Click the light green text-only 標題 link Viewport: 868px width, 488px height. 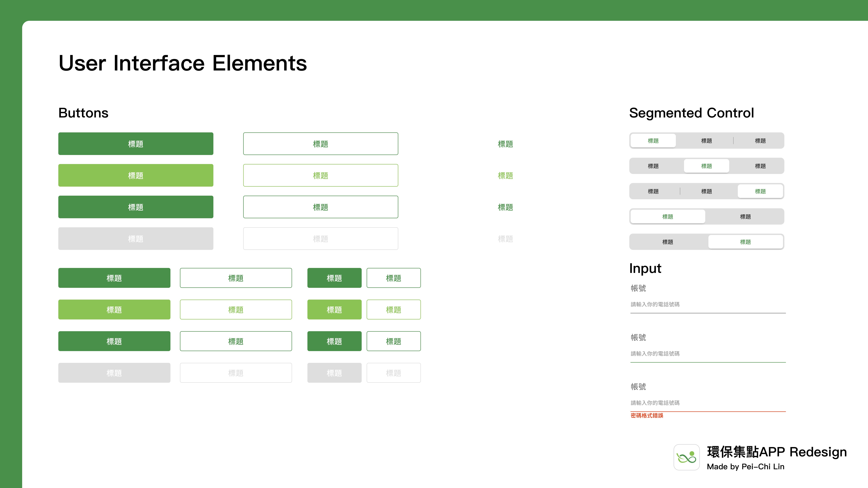[505, 176]
